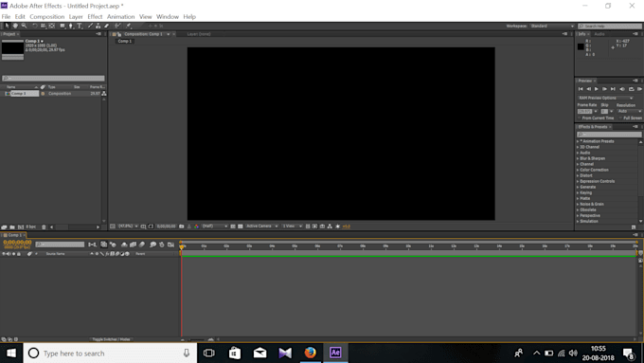Select the Rotation tool

[34, 26]
